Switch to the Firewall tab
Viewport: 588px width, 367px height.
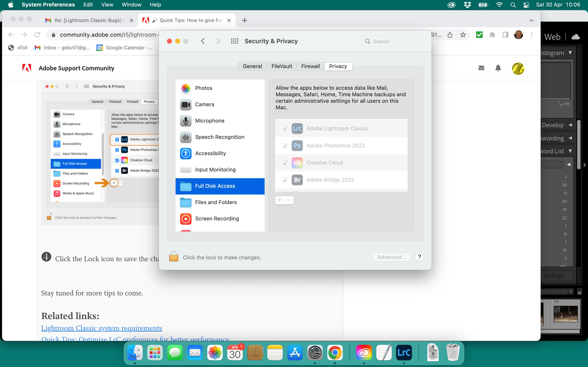pos(310,66)
